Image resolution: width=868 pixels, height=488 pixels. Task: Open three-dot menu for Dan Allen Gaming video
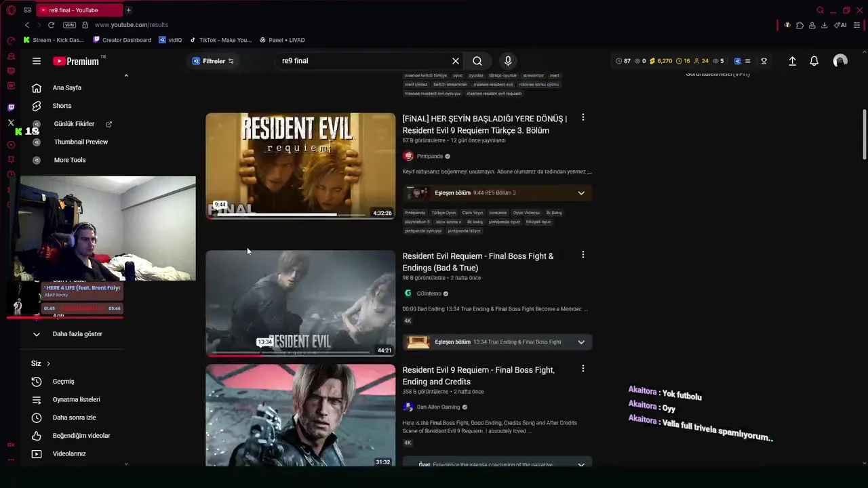(583, 369)
